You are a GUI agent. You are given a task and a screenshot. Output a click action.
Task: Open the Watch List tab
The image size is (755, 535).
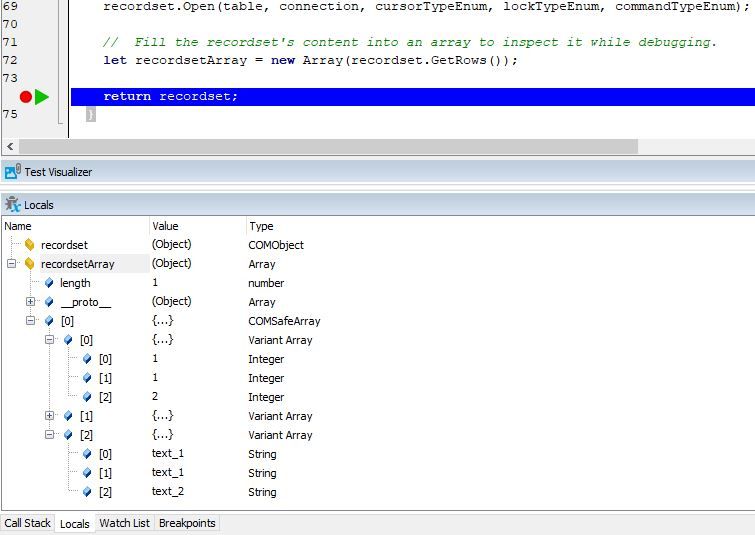click(124, 523)
